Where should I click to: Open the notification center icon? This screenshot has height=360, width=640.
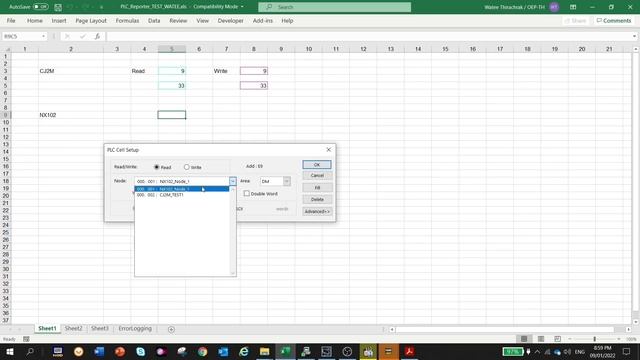pyautogui.click(x=627, y=351)
